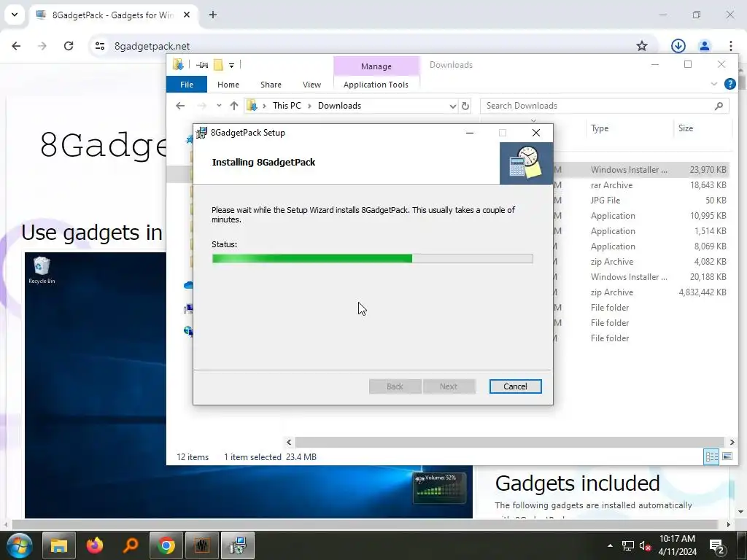
Task: Click the search magnifier in Explorer
Action: (719, 106)
